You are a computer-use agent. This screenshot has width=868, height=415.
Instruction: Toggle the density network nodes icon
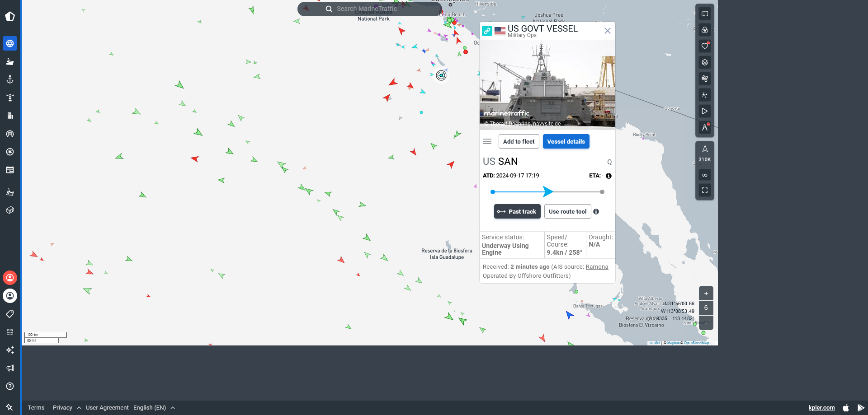point(705,95)
